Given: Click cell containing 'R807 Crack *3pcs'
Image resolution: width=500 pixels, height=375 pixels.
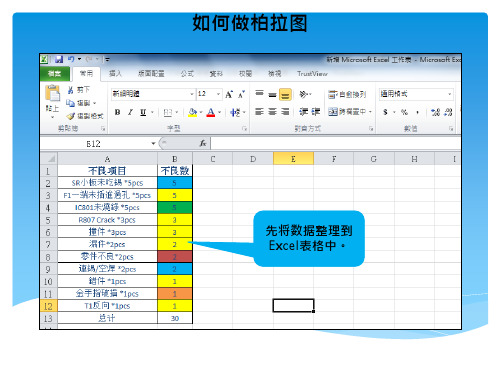Looking at the screenshot, I should (x=107, y=220).
